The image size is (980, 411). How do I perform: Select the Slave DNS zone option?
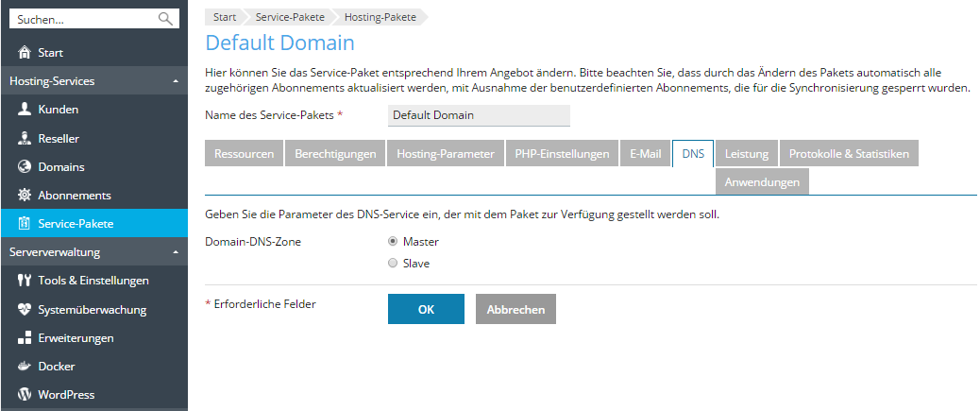[x=393, y=264]
